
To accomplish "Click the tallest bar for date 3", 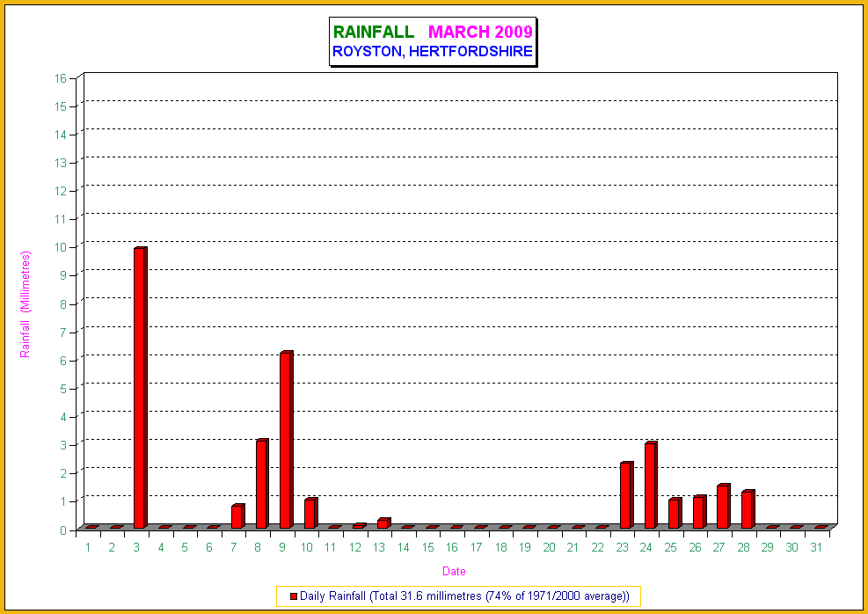I will click(140, 388).
